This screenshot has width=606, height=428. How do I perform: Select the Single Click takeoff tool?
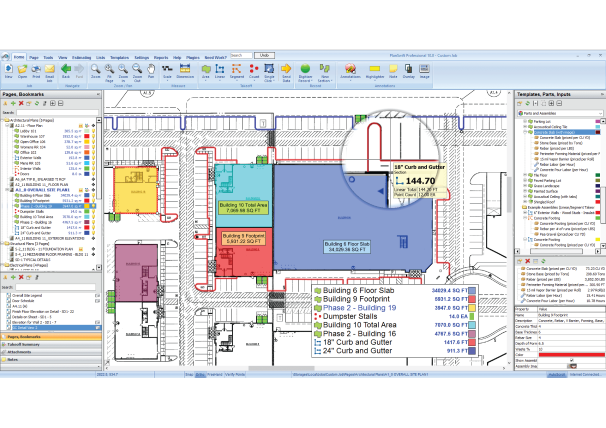pyautogui.click(x=269, y=69)
